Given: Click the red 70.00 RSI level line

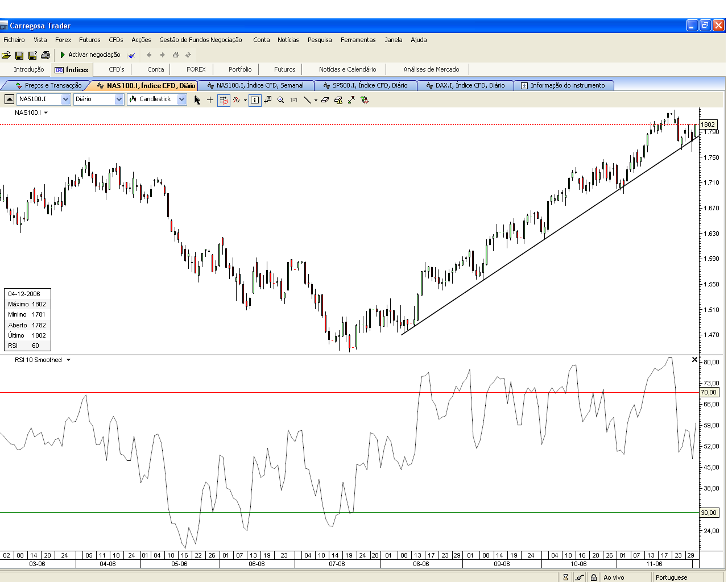Looking at the screenshot, I should point(341,392).
